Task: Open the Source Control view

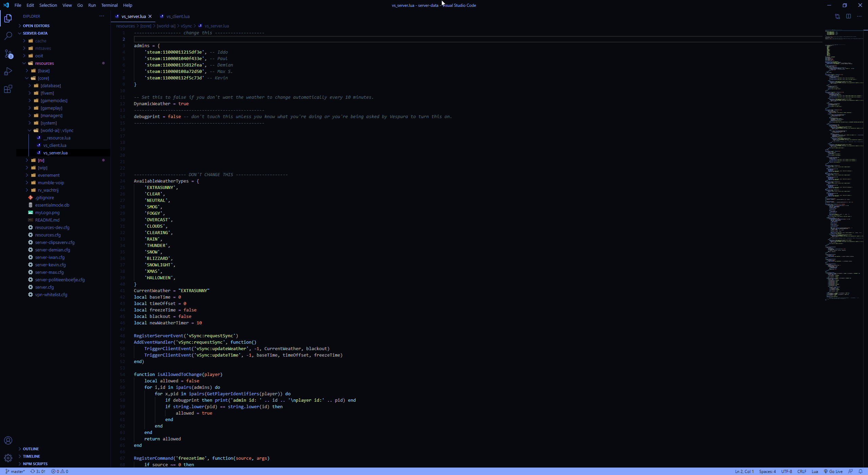Action: tap(8, 54)
